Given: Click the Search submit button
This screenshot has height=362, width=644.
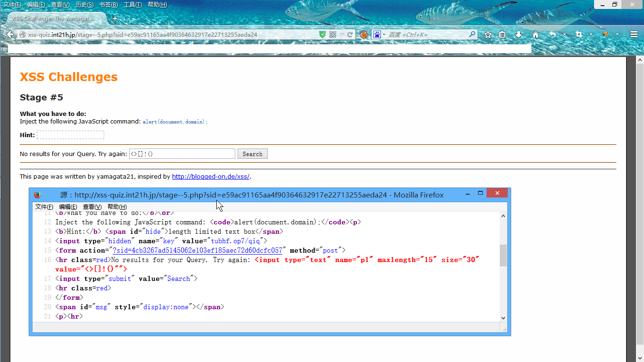Looking at the screenshot, I should point(253,154).
